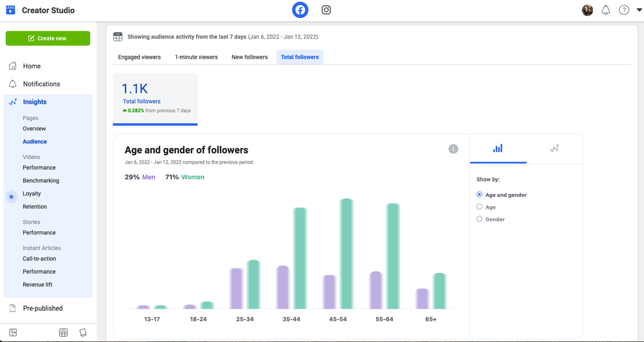This screenshot has height=342, width=644.
Task: Click the Men legend label
Action: [149, 177]
